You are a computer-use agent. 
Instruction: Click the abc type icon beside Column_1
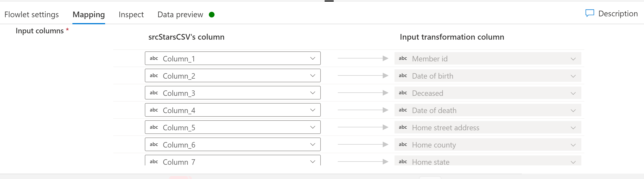tap(154, 58)
